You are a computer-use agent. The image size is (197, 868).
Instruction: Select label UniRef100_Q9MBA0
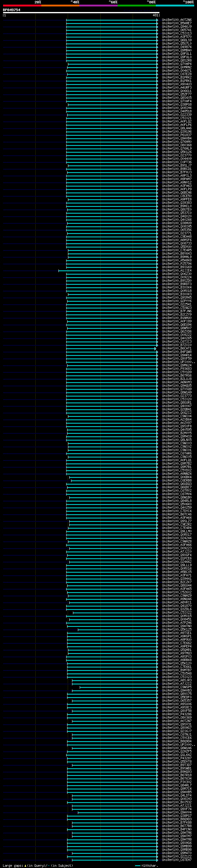tap(176, 50)
